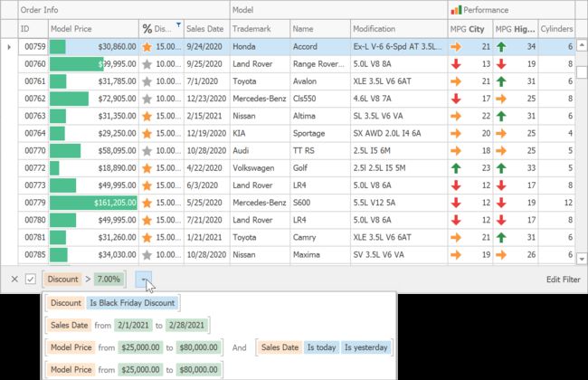
Task: Click the Range Rover name cell
Action: pyautogui.click(x=320, y=64)
